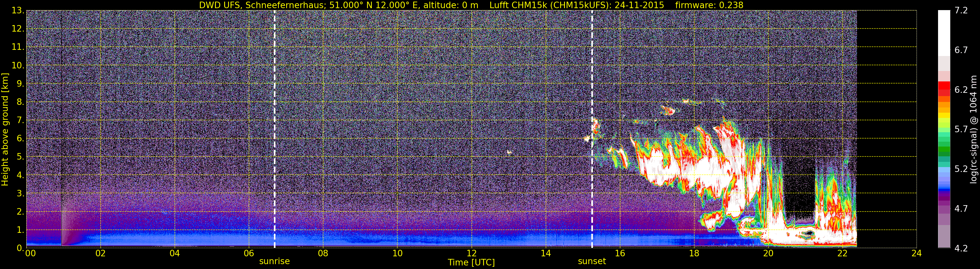Screen dimensions: 980x269
Task: Click the height axis tick label '1.'
Action: 20,230
